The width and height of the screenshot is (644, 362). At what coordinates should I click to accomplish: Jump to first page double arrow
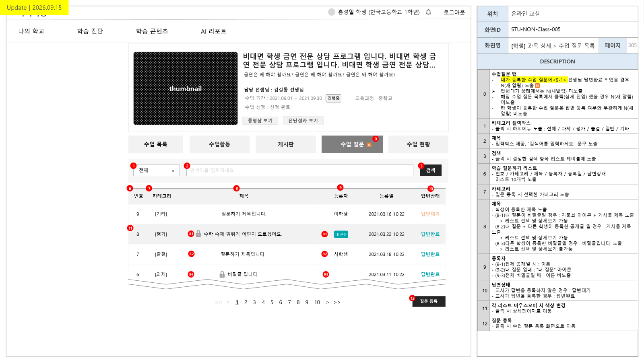[x=219, y=302]
